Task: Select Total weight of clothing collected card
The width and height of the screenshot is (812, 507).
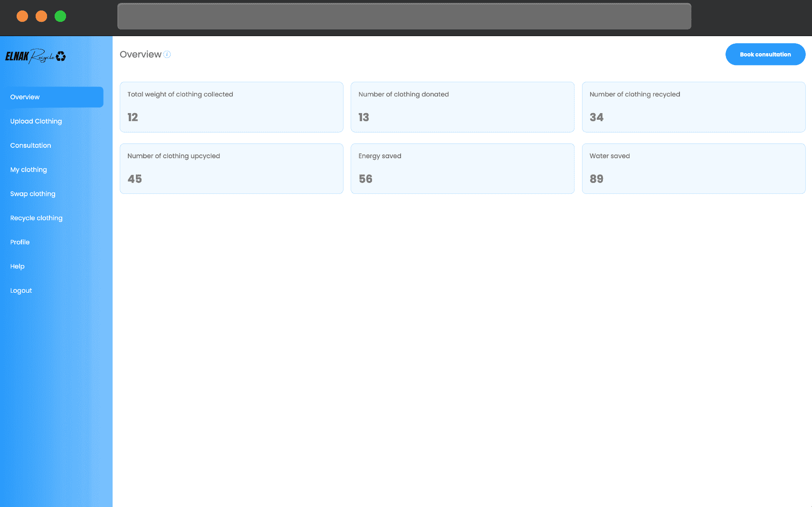Action: click(x=231, y=107)
